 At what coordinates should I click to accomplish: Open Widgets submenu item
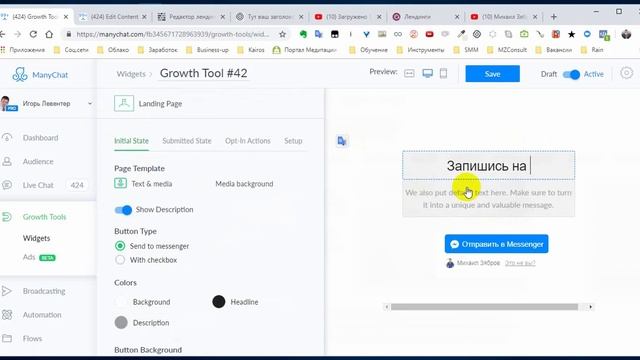36,238
